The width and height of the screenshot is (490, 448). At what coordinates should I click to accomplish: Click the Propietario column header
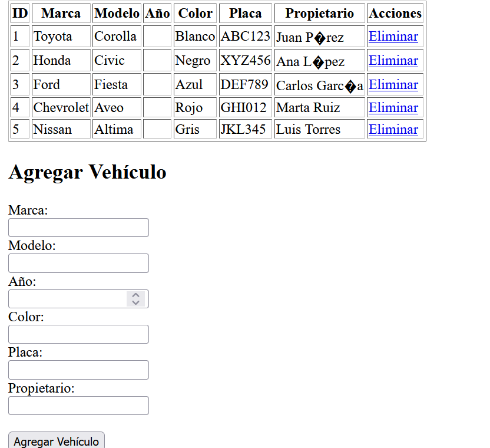coord(319,14)
